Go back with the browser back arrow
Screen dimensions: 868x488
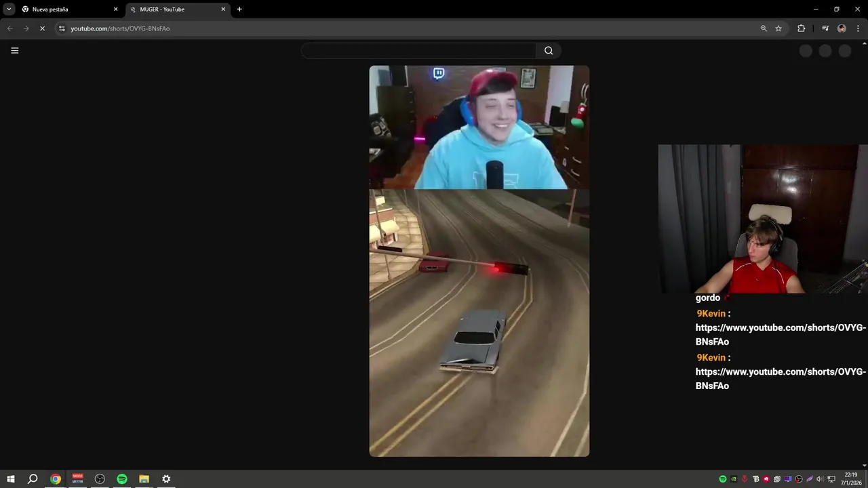pos(10,28)
